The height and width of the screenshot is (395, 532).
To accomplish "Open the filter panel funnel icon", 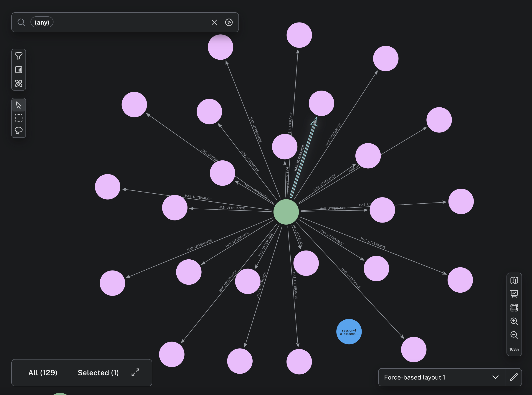I will [x=19, y=56].
